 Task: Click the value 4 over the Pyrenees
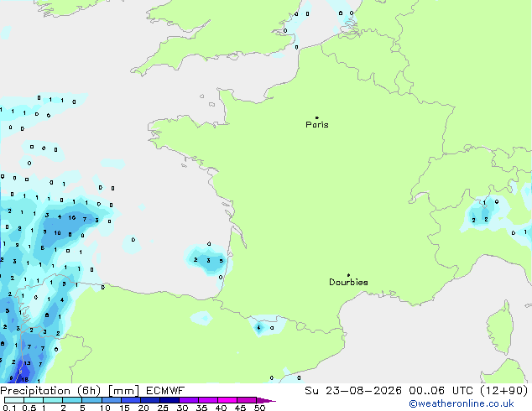259,328
